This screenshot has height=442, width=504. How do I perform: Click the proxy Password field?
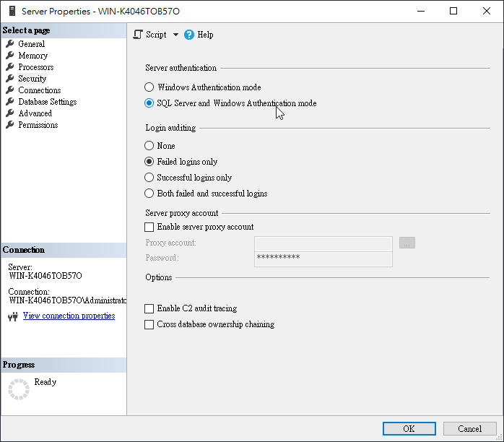[x=323, y=259]
